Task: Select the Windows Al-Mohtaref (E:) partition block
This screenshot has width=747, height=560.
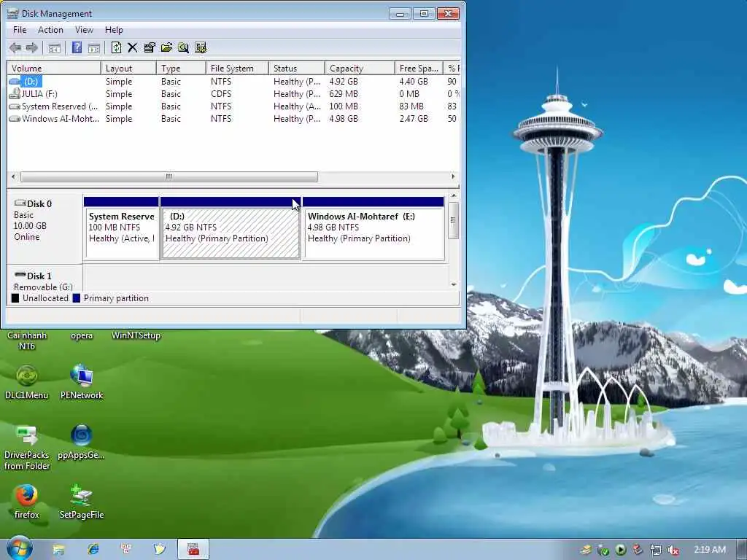Action: click(373, 228)
